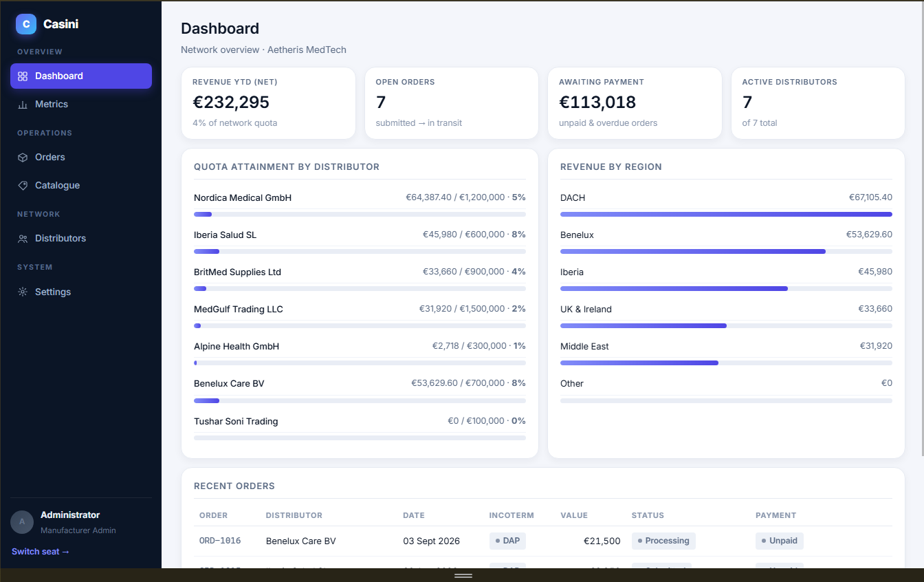Click the Other region label
This screenshot has height=582, width=924.
click(572, 384)
